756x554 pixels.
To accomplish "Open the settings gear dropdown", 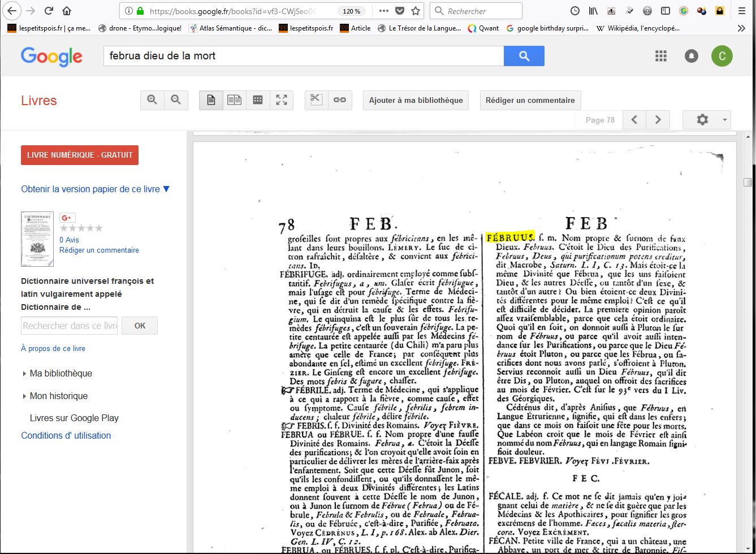I will 706,120.
